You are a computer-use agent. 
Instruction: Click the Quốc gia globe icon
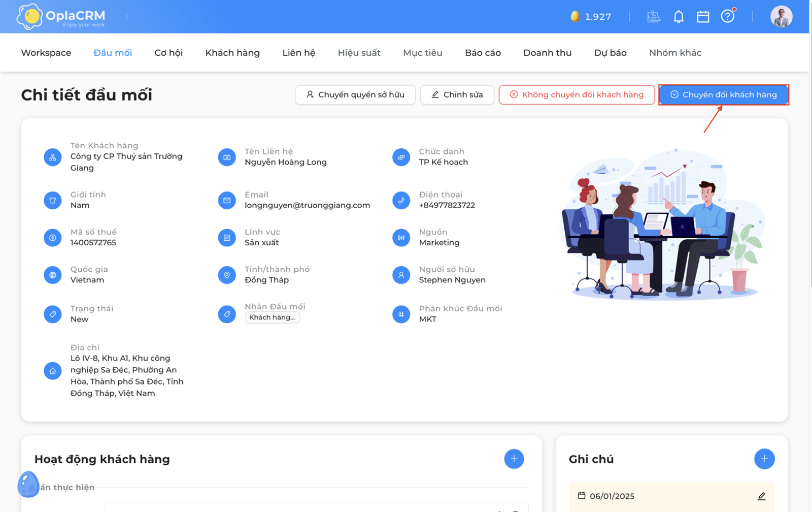[x=53, y=275]
